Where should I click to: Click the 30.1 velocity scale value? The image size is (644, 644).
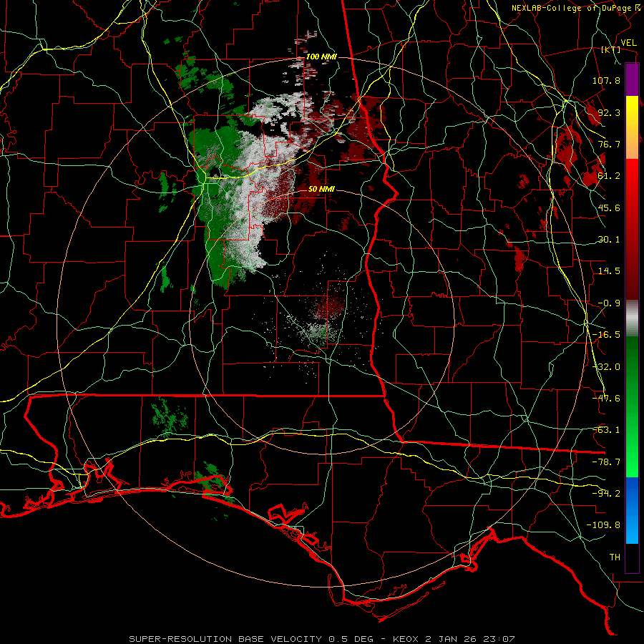[x=609, y=240]
